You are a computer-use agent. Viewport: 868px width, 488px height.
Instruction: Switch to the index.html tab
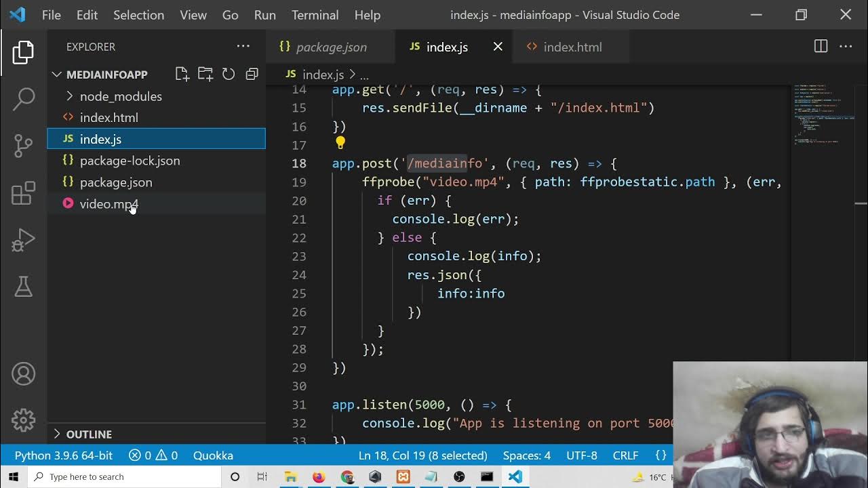click(x=572, y=47)
